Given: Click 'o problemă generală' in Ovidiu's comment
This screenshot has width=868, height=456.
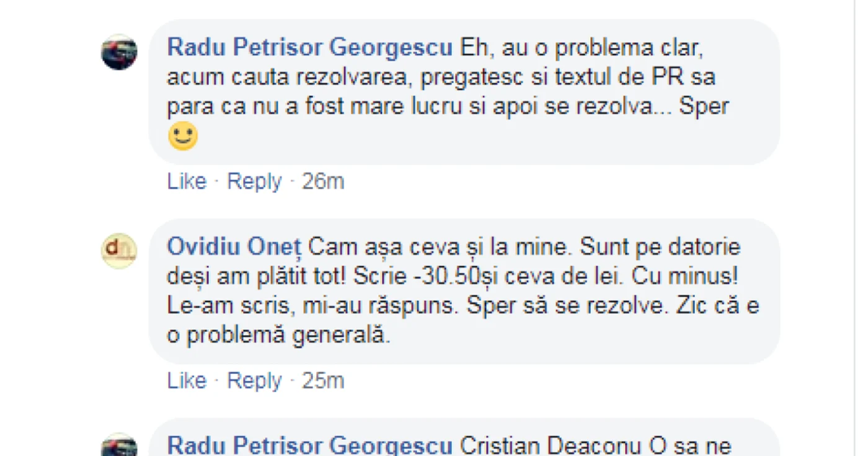Looking at the screenshot, I should (280, 336).
